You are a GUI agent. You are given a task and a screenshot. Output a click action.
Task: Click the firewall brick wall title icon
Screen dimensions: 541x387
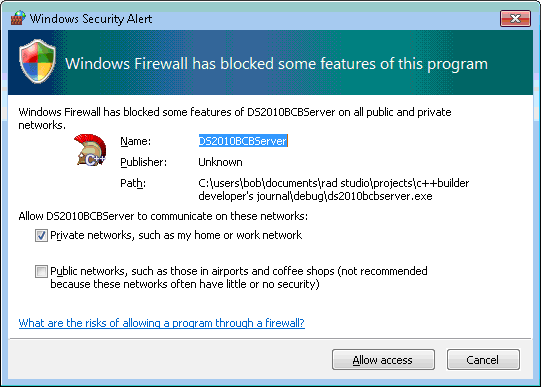pyautogui.click(x=18, y=18)
